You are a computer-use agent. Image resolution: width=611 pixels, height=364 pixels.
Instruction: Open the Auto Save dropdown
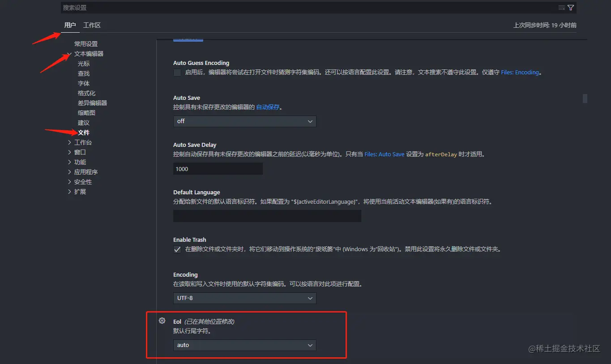244,121
